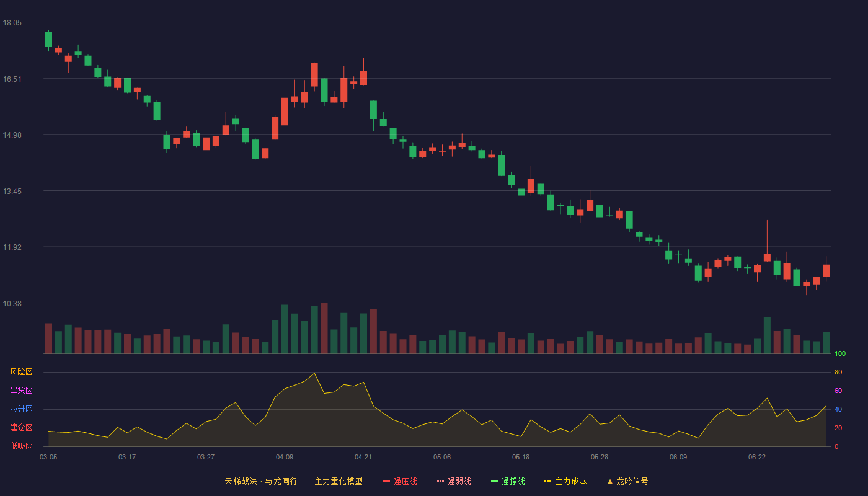This screenshot has width=868, height=496.
Task: Toggle the 主力成本 legend entry
Action: (565, 481)
